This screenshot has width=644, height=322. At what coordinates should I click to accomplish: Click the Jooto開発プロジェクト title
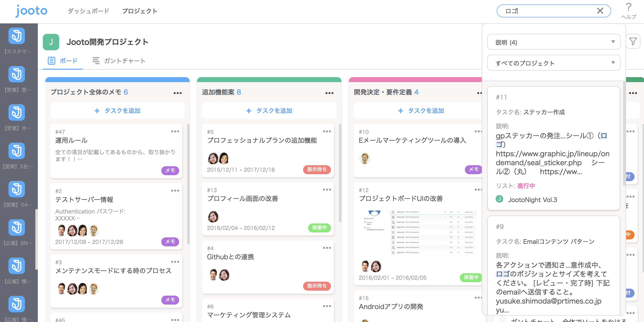tap(107, 42)
